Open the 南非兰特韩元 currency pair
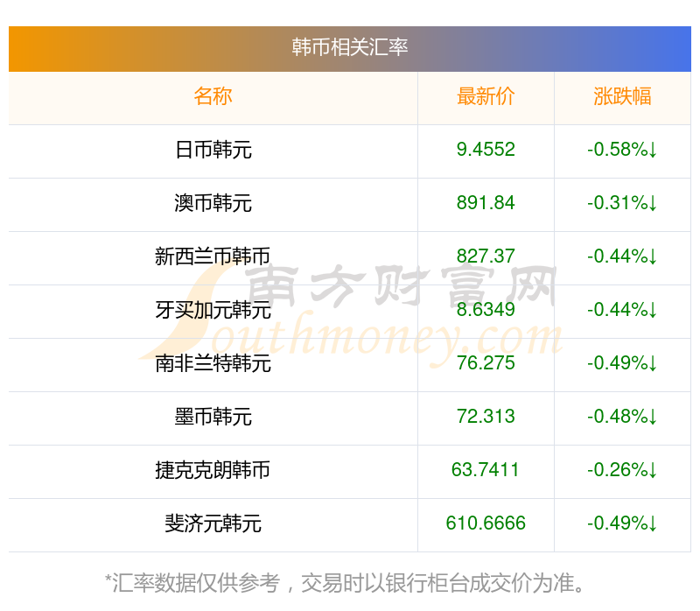The width and height of the screenshot is (700, 611). (x=213, y=363)
